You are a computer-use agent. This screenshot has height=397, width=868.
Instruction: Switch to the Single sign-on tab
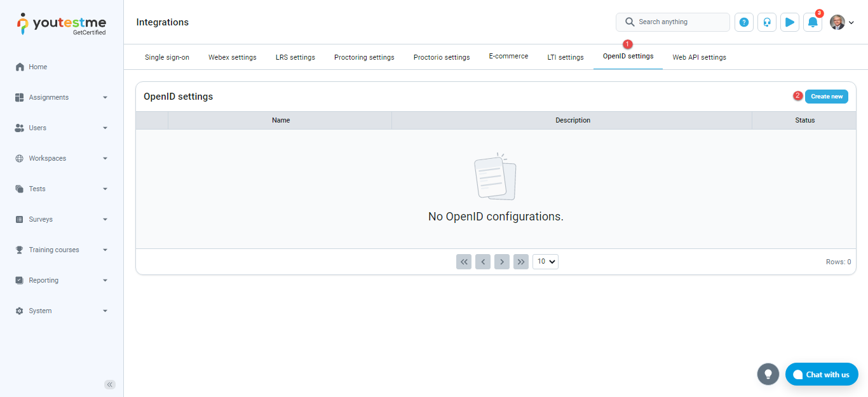(167, 57)
